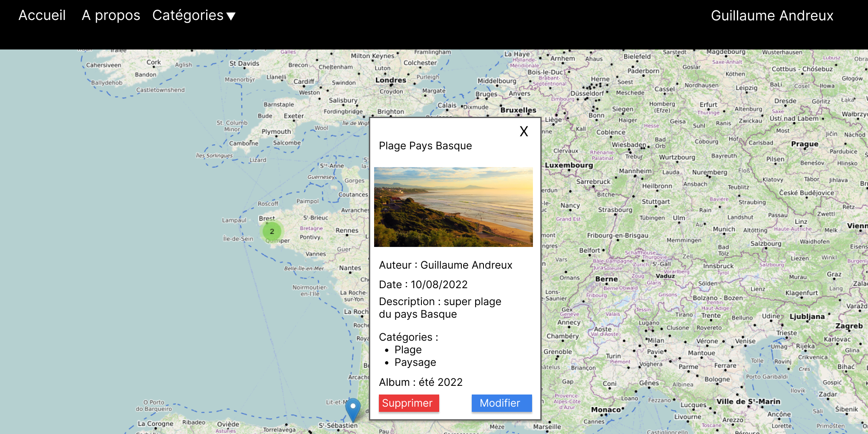Close the Plage Pays Basque popup
The width and height of the screenshot is (868, 434).
point(524,132)
